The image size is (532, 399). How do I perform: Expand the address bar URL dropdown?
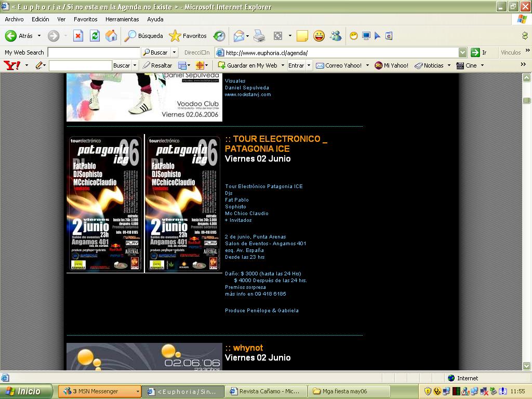coord(462,52)
